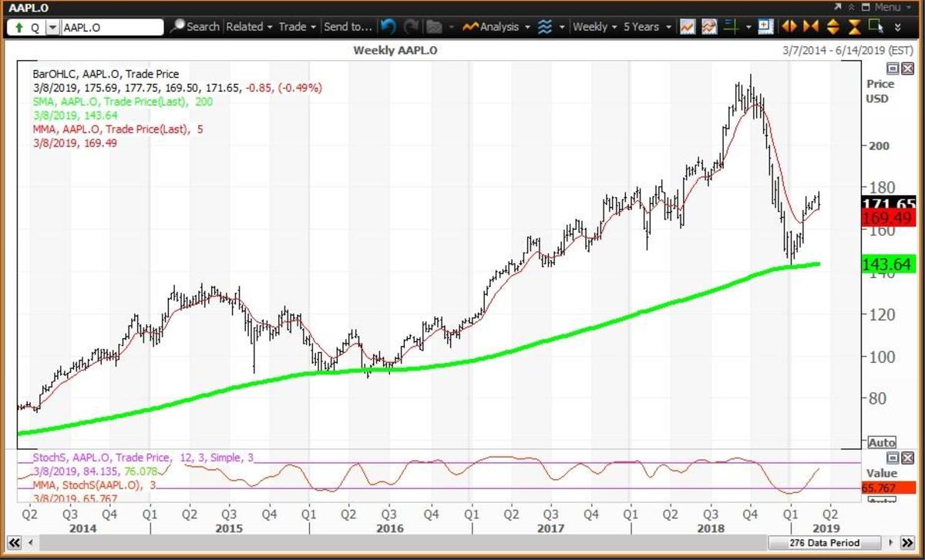Open the Related menu
The height and width of the screenshot is (560, 925).
click(x=249, y=27)
